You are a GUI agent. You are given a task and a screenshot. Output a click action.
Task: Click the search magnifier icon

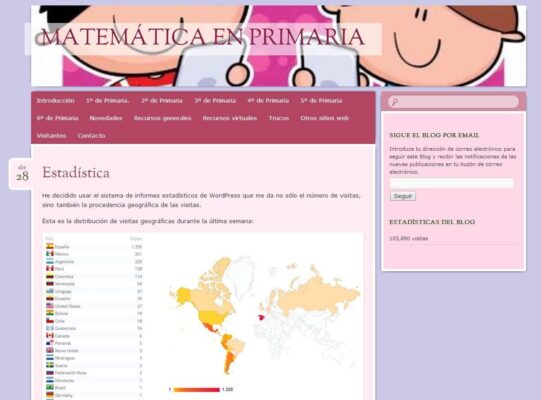395,102
